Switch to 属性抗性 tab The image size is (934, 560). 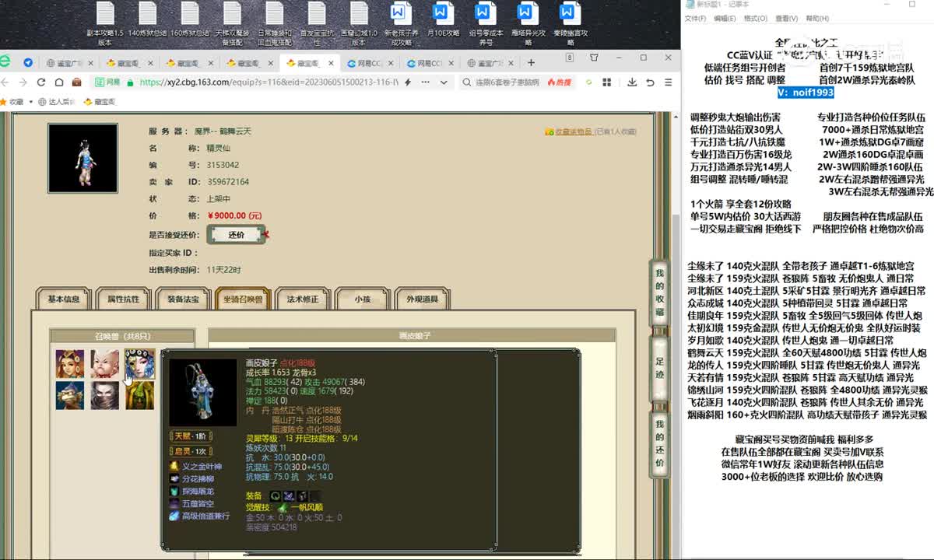click(x=123, y=299)
